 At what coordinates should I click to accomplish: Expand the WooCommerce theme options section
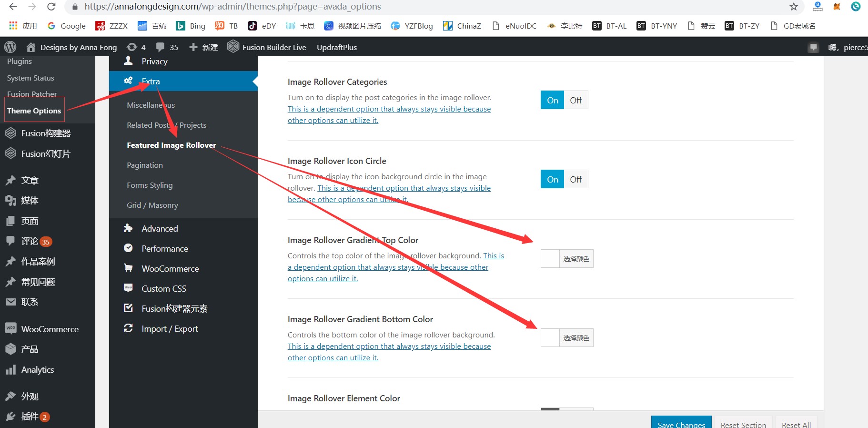coord(170,269)
